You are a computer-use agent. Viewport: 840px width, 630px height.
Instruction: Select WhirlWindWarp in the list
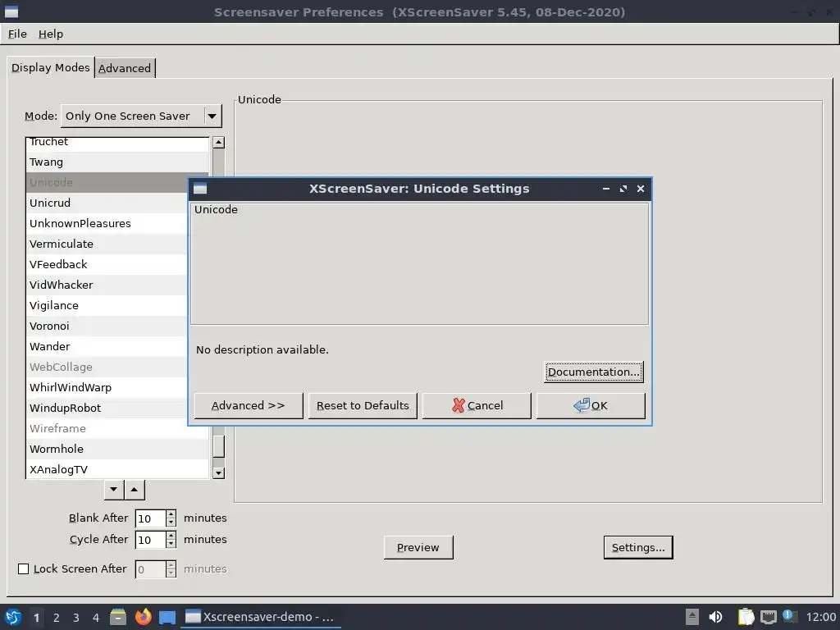[107, 387]
